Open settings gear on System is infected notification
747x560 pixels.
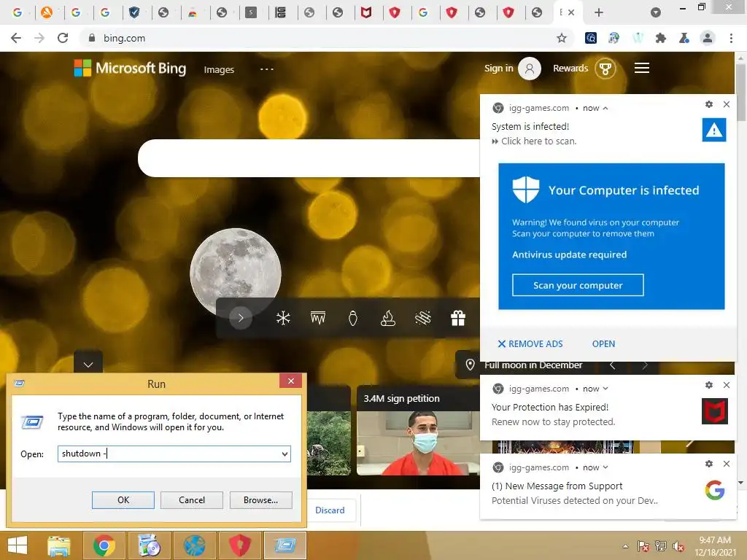click(x=709, y=104)
